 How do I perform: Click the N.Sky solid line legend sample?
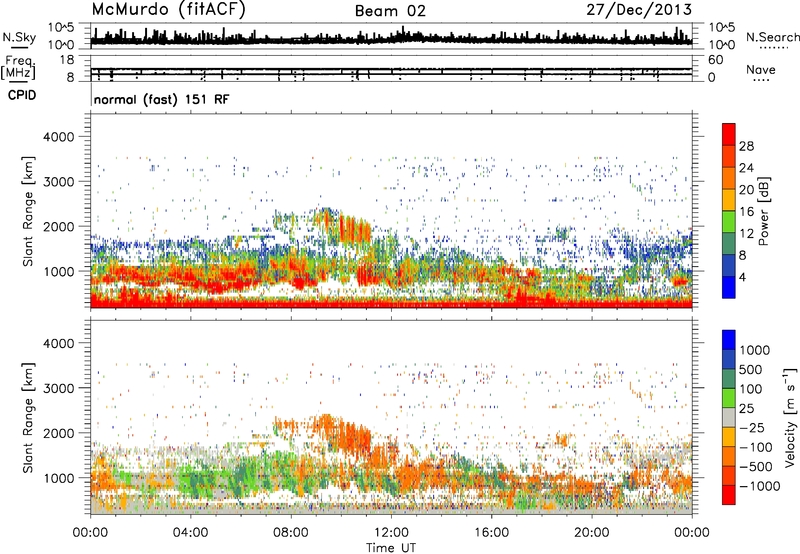click(x=19, y=48)
